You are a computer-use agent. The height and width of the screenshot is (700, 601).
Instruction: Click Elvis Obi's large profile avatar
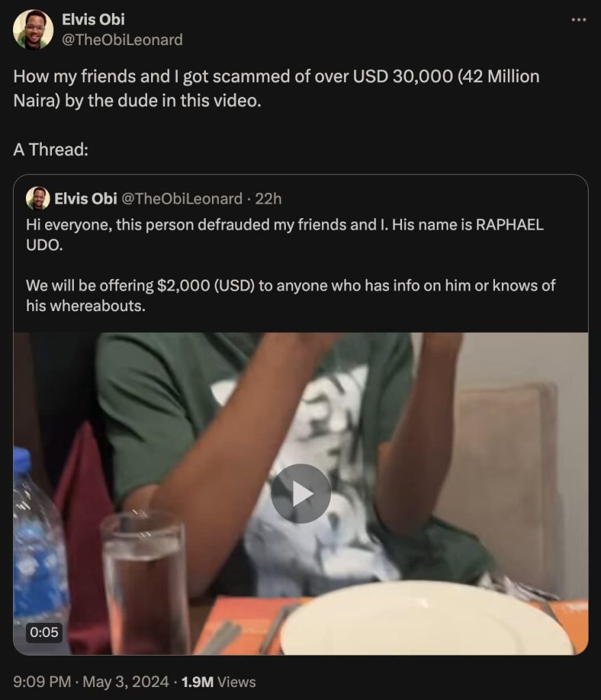tap(33, 29)
